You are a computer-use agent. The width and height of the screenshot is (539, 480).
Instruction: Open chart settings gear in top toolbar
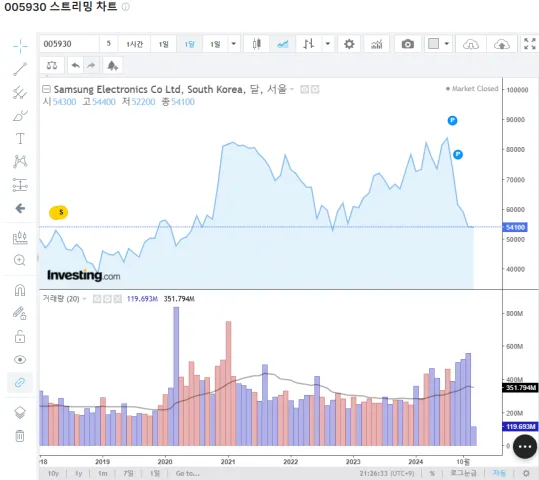(349, 44)
